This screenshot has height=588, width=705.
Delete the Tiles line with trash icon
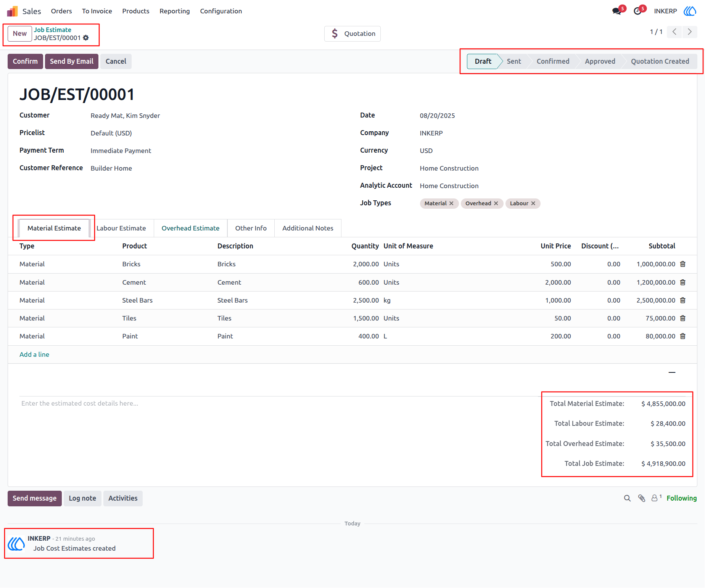pyautogui.click(x=683, y=318)
